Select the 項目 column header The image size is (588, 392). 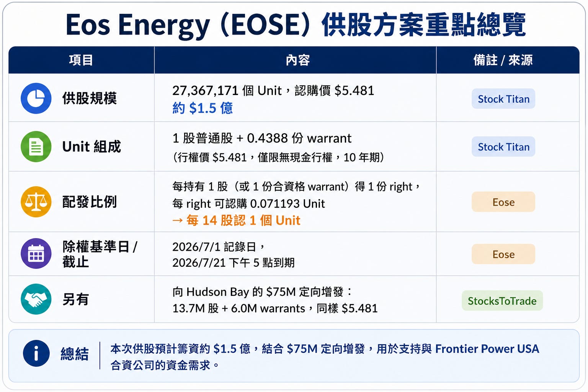pos(81,60)
